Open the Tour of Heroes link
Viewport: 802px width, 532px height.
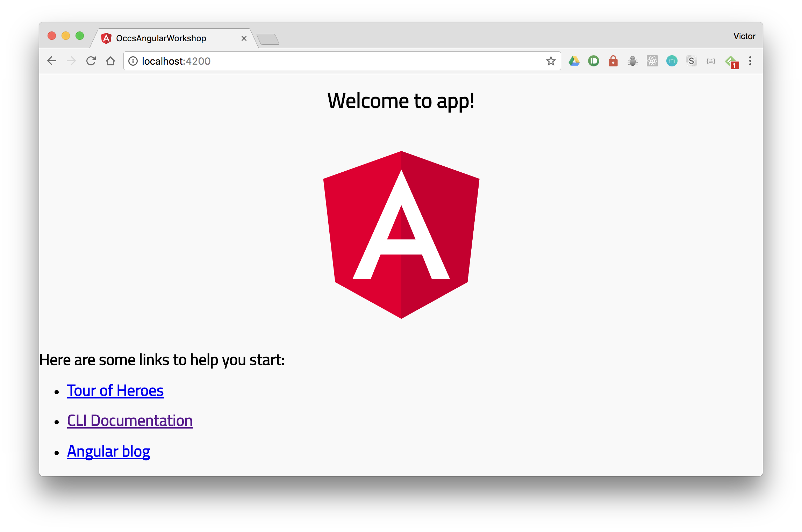pyautogui.click(x=115, y=391)
